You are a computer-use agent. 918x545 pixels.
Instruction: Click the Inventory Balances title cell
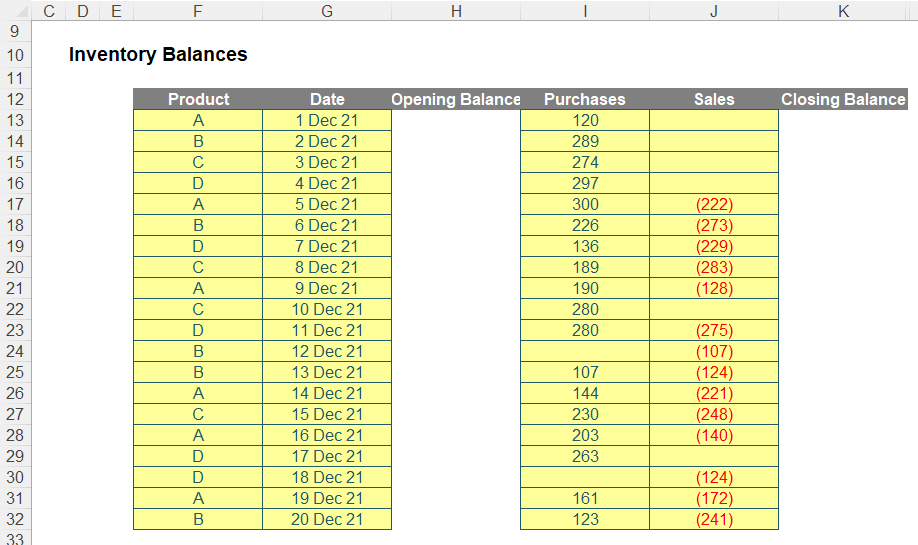tap(158, 54)
